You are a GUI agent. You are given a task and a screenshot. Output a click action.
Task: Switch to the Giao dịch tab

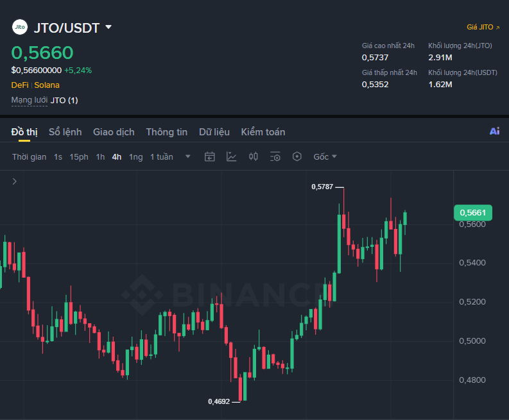point(114,132)
